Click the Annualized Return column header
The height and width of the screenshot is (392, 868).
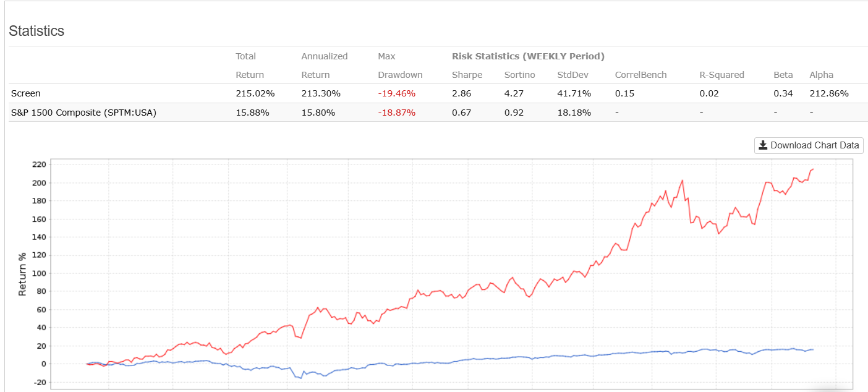tap(324, 66)
